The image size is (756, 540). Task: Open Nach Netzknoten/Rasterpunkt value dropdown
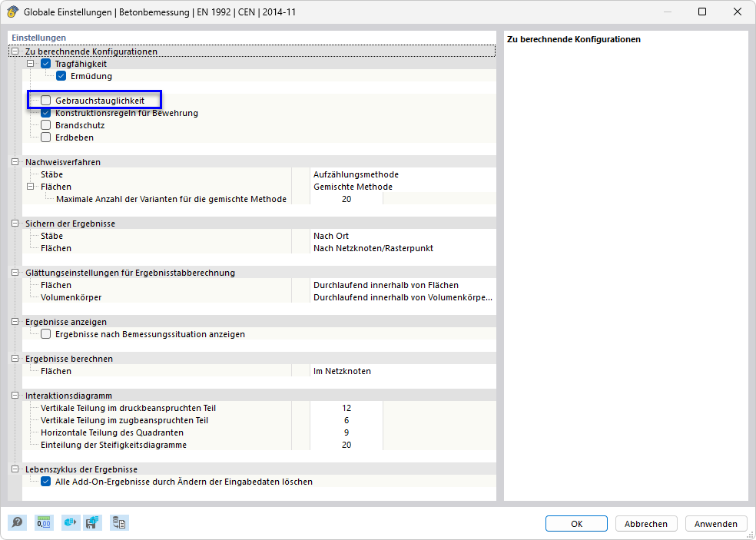click(403, 248)
